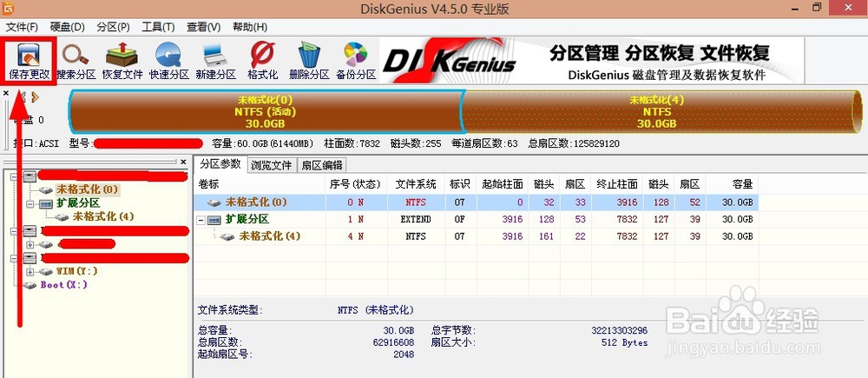This screenshot has width=868, height=378.
Task: Click the drive icon in the table's 未格式化(0) row
Action: (x=214, y=202)
